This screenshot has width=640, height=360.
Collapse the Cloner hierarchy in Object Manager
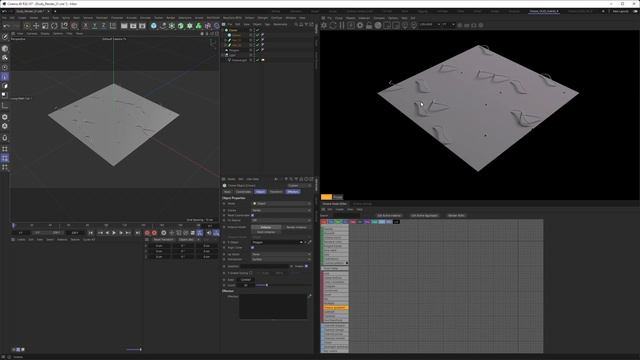(223, 30)
